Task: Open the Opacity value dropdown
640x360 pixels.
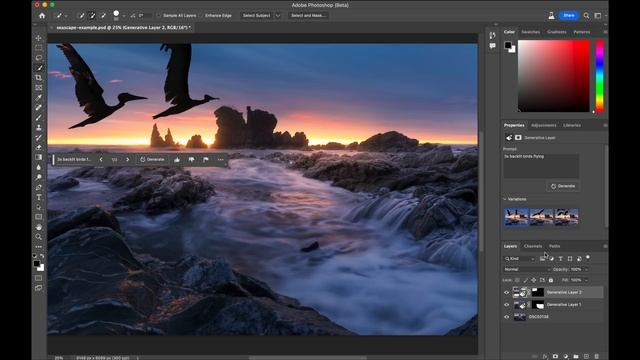Action: click(587, 269)
